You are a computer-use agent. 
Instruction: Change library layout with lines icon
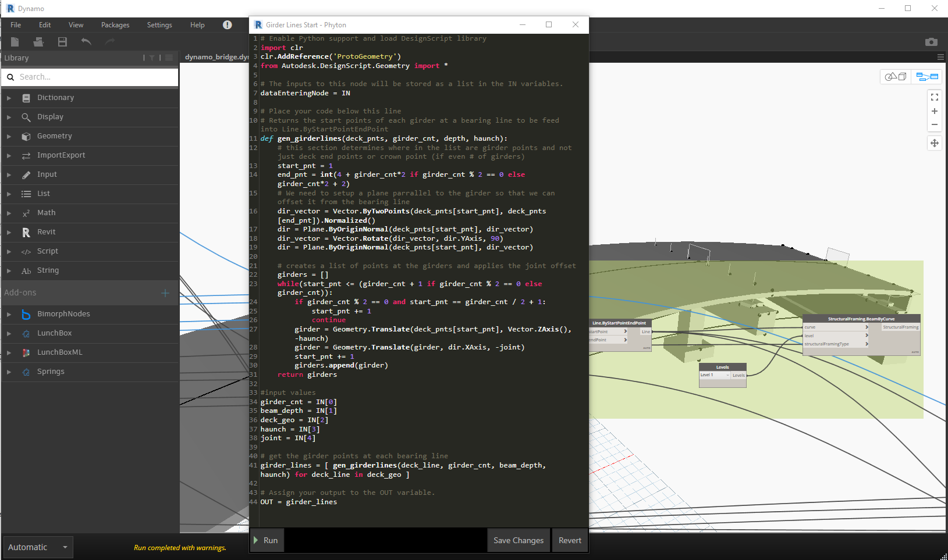click(x=169, y=58)
